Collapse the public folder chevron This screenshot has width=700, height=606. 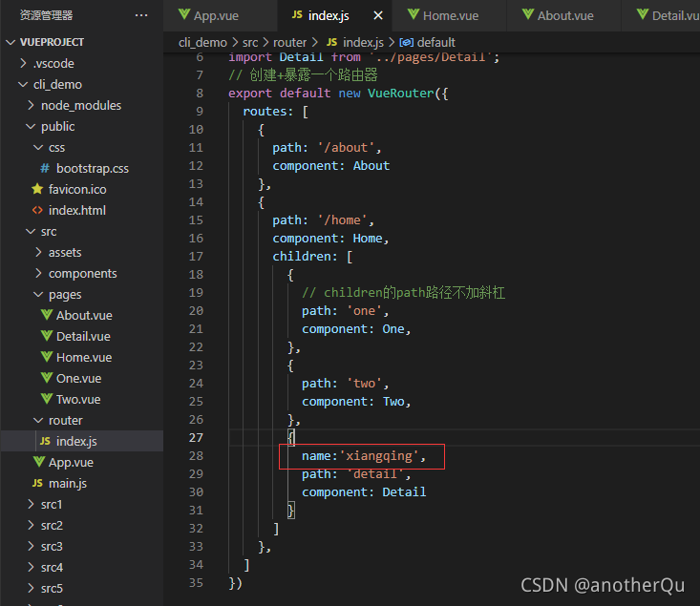31,126
